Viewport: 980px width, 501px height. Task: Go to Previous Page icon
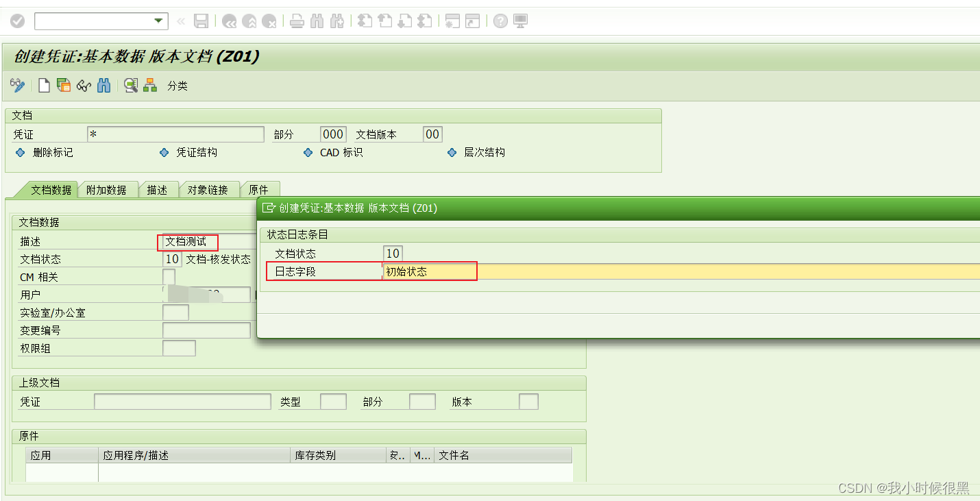(x=385, y=21)
